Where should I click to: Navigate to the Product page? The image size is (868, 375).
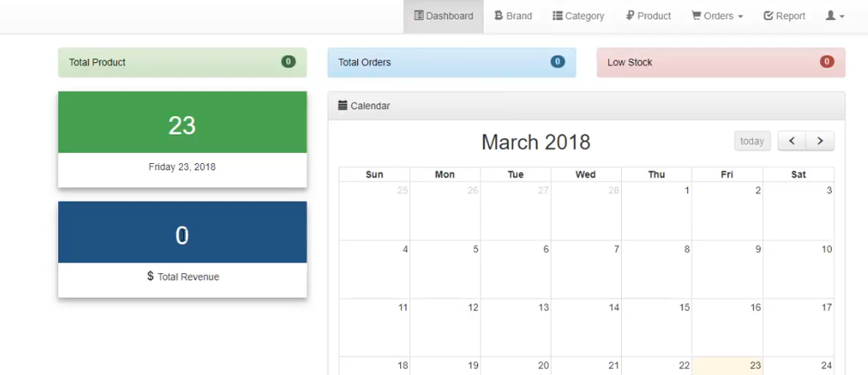(648, 16)
